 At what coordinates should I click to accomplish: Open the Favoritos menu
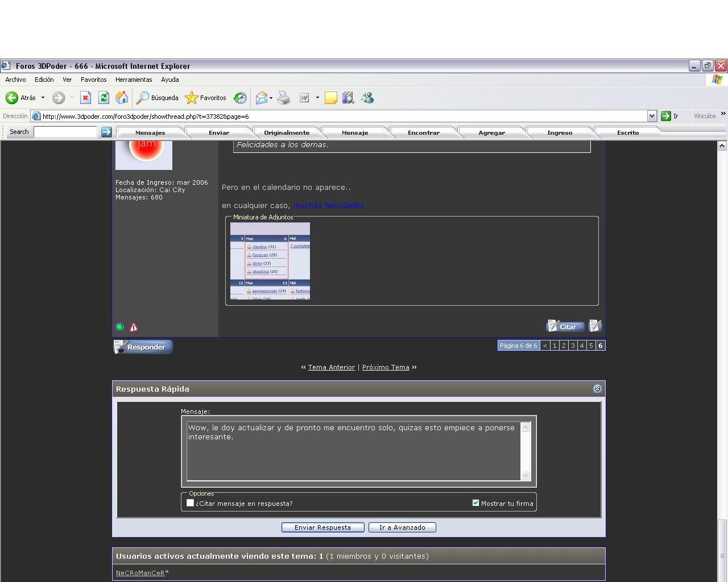(94, 80)
